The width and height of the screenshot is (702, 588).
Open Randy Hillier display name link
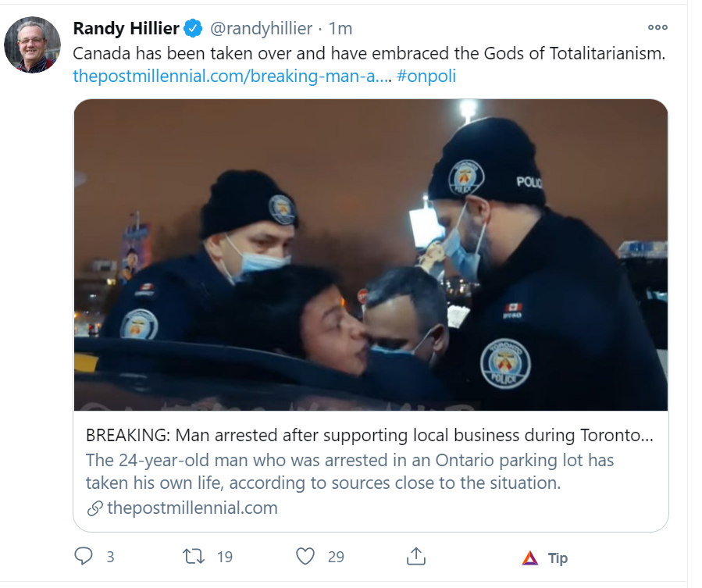126,29
